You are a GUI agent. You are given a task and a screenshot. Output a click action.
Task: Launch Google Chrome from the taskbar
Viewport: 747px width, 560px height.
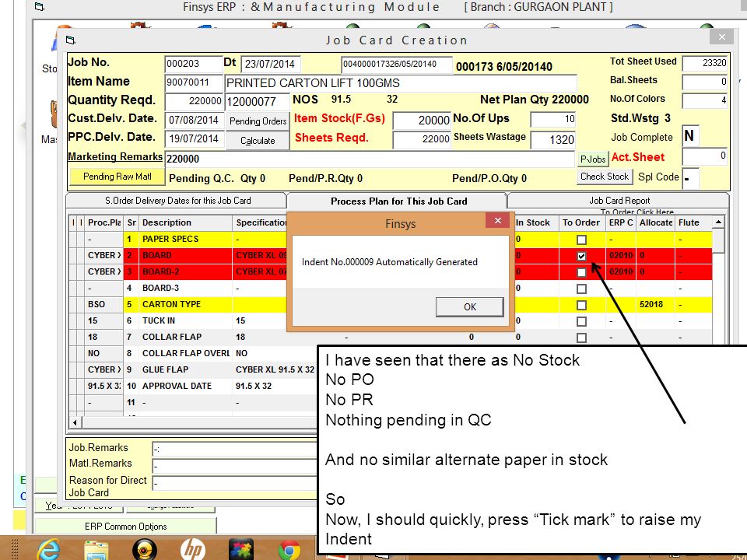click(289, 550)
